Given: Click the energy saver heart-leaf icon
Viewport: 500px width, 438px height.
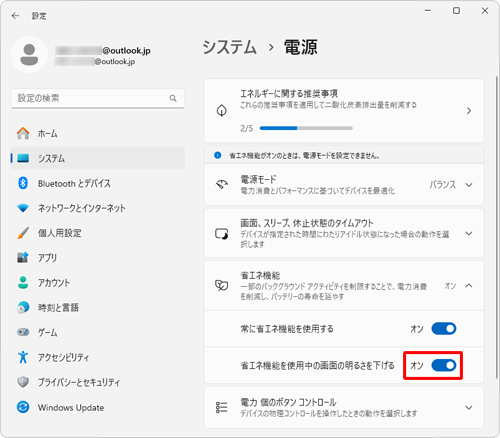Looking at the screenshot, I should pyautogui.click(x=222, y=285).
